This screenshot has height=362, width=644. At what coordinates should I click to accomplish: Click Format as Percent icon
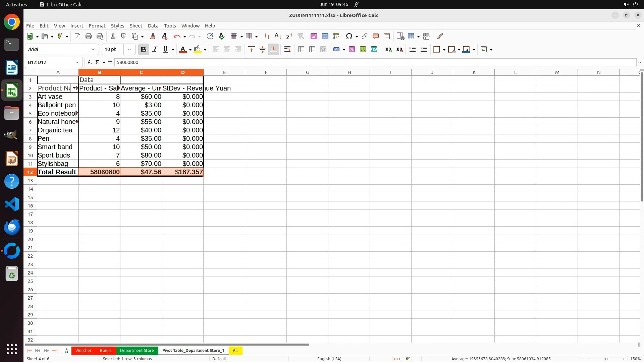352,50
